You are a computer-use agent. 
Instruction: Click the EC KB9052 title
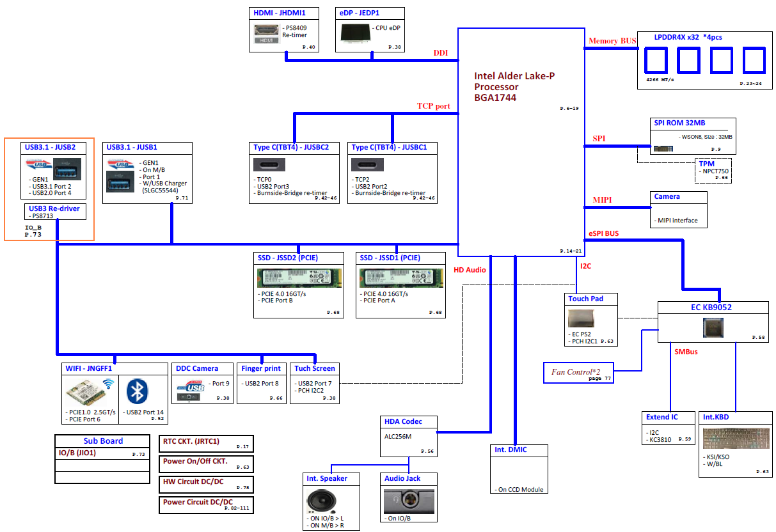click(711, 308)
